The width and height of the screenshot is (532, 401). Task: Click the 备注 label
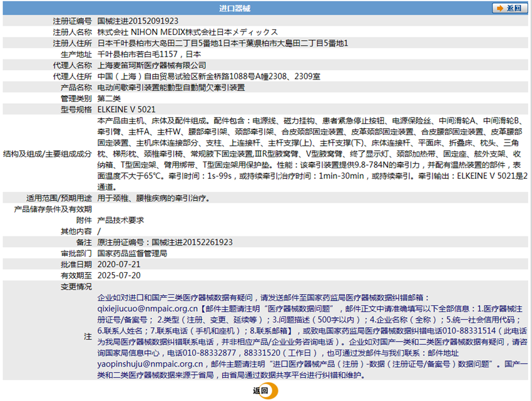pos(84,243)
